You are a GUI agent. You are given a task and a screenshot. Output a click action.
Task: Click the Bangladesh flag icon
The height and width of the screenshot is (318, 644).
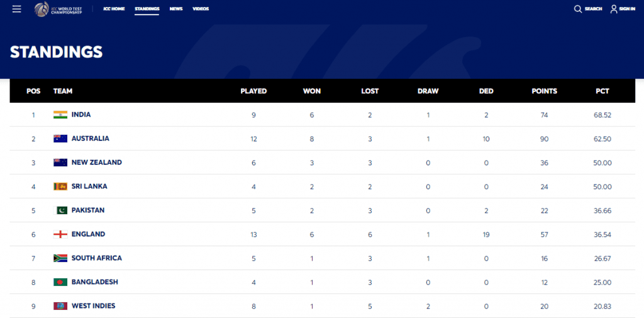(x=60, y=282)
